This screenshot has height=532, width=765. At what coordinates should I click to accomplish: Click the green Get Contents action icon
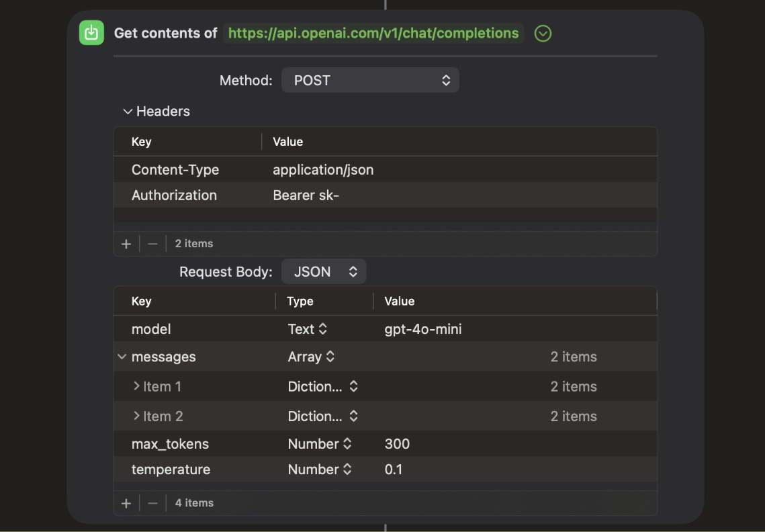click(91, 33)
